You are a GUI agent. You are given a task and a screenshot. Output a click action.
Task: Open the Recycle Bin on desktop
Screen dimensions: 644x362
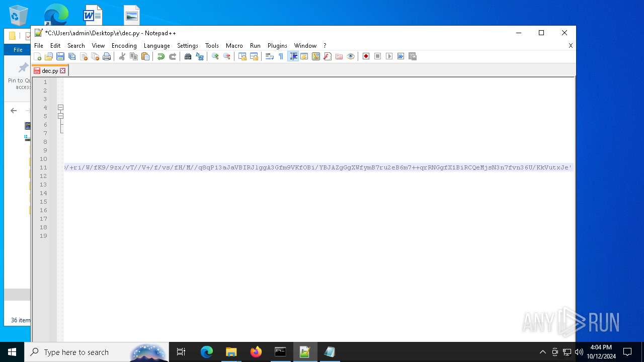[x=19, y=15]
